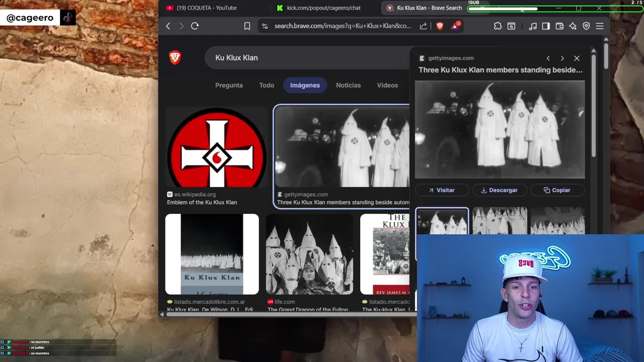
Task: Open site settings icon in address bar
Action: click(x=265, y=26)
